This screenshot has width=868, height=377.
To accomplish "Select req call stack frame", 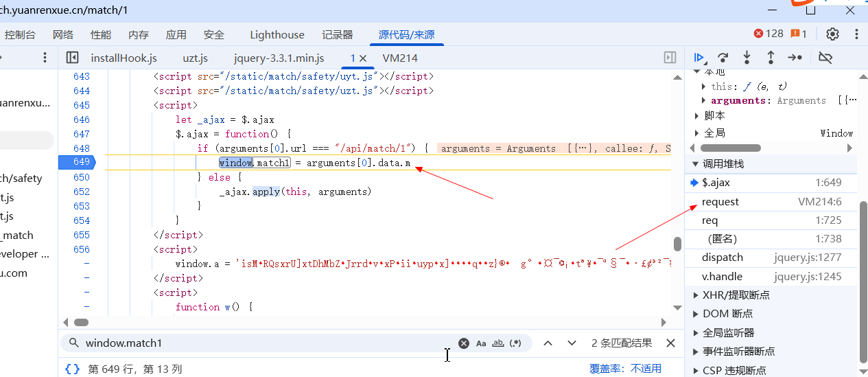I will tap(771, 220).
